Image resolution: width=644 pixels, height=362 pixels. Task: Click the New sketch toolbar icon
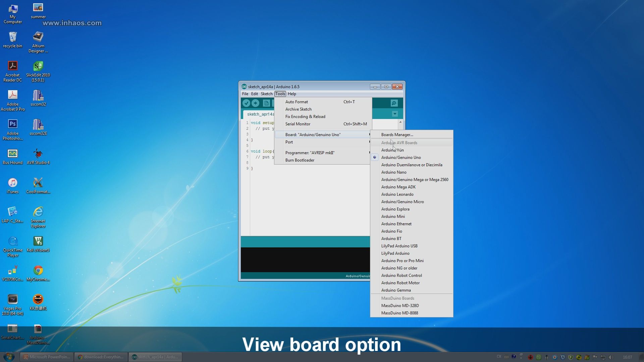pos(266,103)
